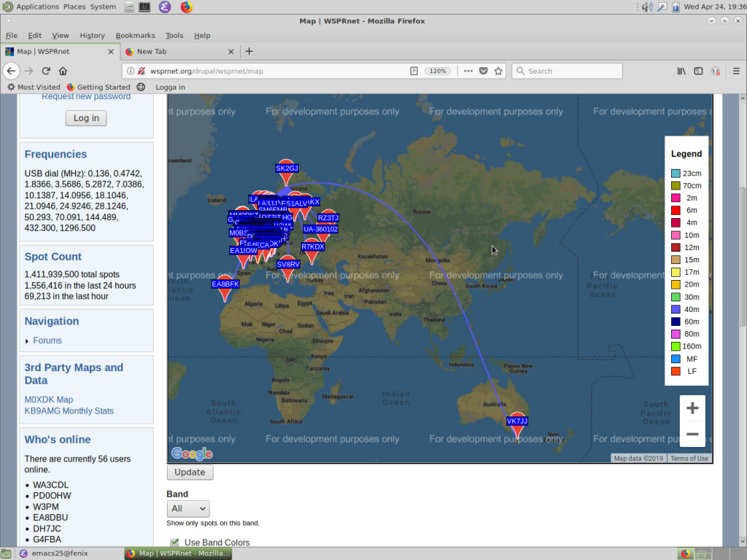Open the Edit menu
The image size is (747, 560).
pos(35,35)
